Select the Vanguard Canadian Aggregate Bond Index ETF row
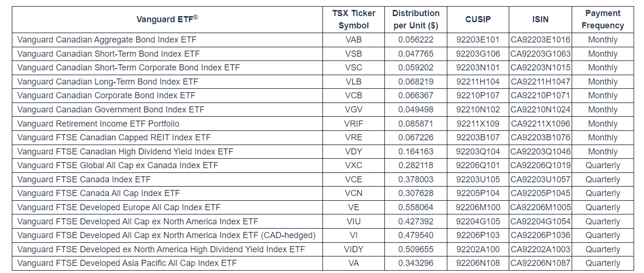The width and height of the screenshot is (644, 273). click(x=106, y=40)
